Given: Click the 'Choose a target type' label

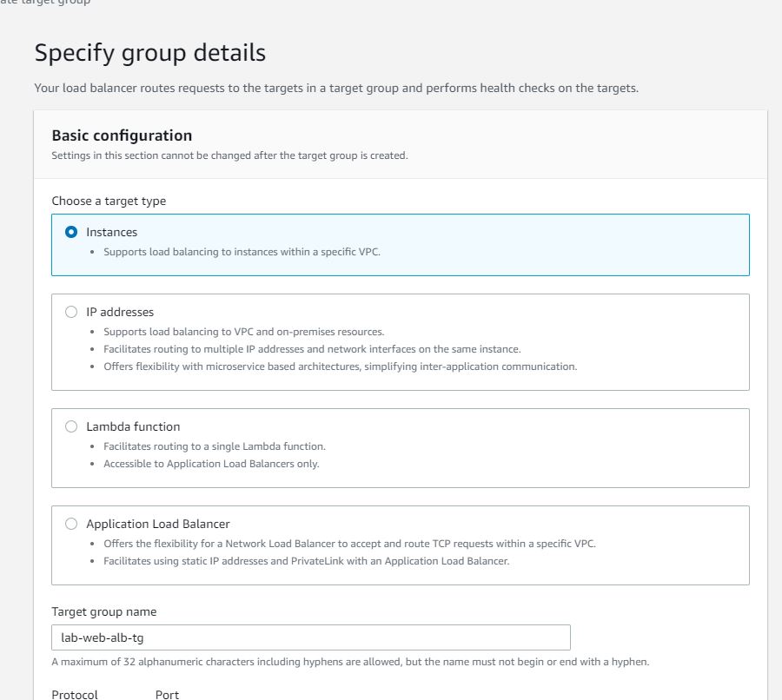Looking at the screenshot, I should (x=109, y=201).
